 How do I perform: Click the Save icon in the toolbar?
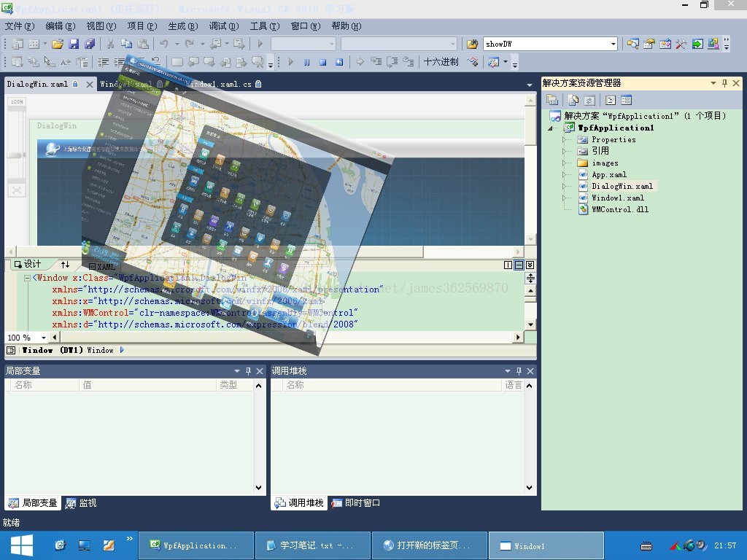(x=74, y=44)
